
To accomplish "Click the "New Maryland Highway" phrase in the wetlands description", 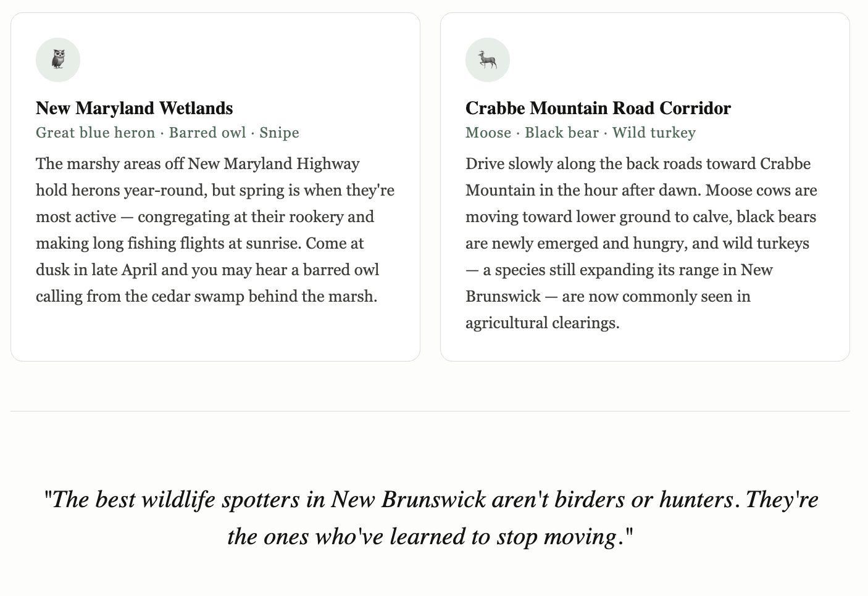I will pyautogui.click(x=273, y=163).
